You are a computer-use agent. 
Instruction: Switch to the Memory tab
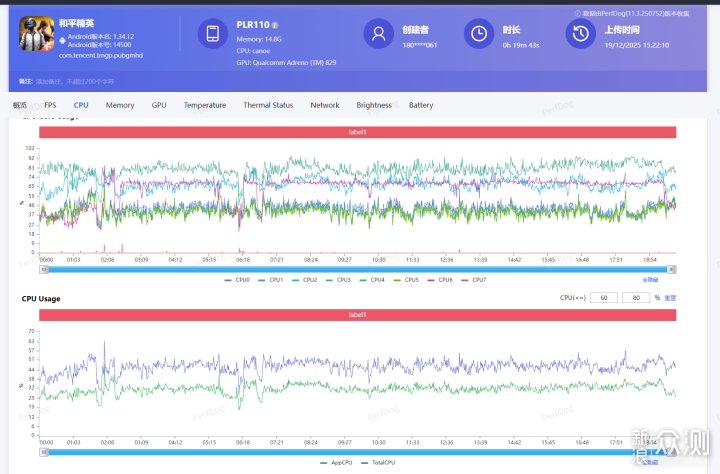120,105
